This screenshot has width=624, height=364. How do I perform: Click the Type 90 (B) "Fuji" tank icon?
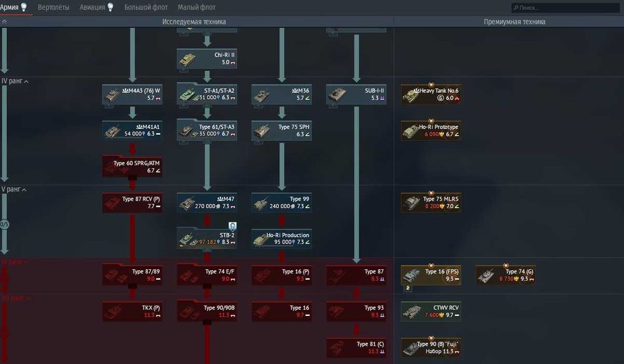tap(411, 348)
